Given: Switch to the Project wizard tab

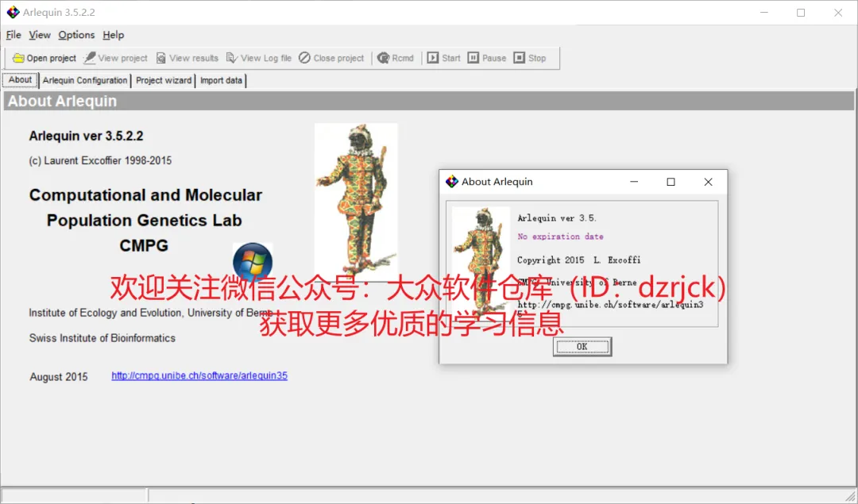Looking at the screenshot, I should pyautogui.click(x=164, y=80).
